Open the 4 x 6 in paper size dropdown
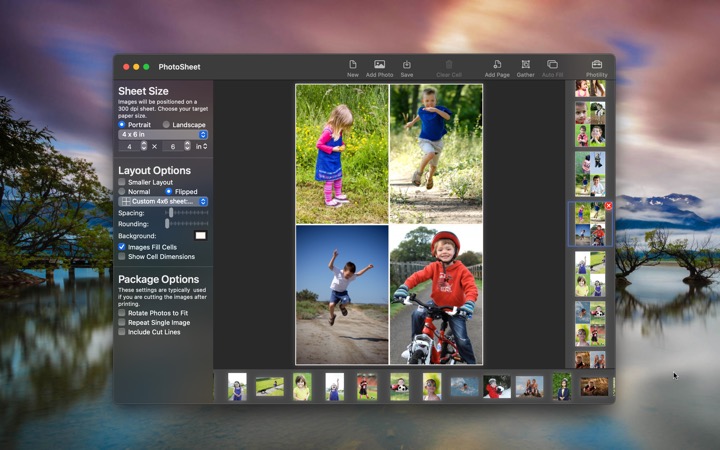Screen dimensions: 720x450 (163, 135)
